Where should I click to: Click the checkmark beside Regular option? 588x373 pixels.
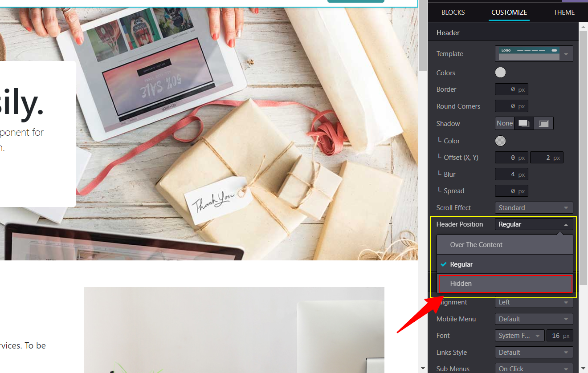pyautogui.click(x=444, y=264)
